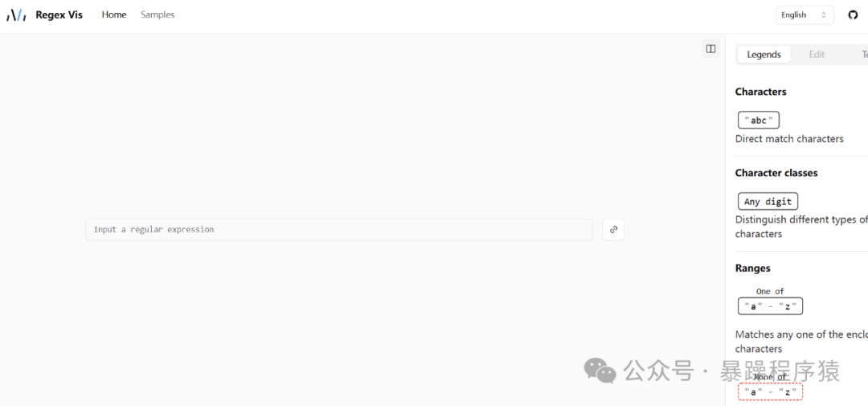Click the Characters section heading

[x=760, y=92]
